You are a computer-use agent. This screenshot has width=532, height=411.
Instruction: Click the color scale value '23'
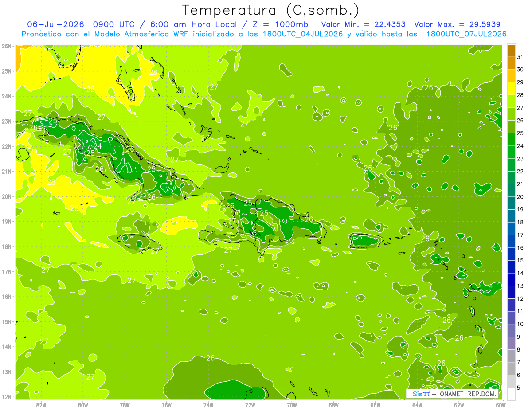click(520, 159)
